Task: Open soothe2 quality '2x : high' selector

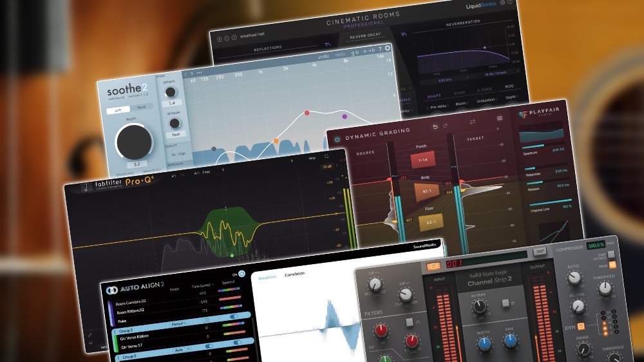Action: (x=178, y=154)
